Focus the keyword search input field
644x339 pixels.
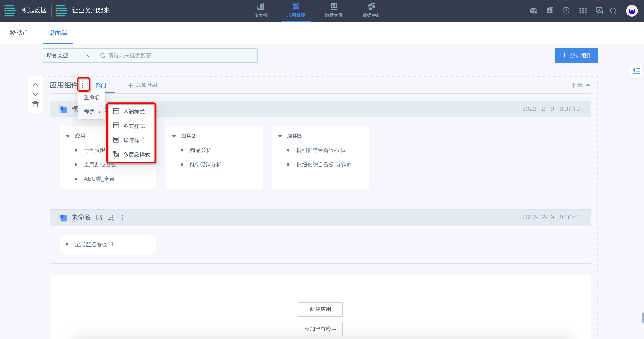click(177, 56)
